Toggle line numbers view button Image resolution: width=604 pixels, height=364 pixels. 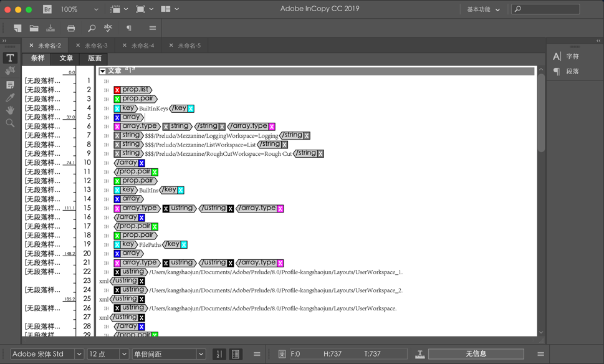pos(219,354)
